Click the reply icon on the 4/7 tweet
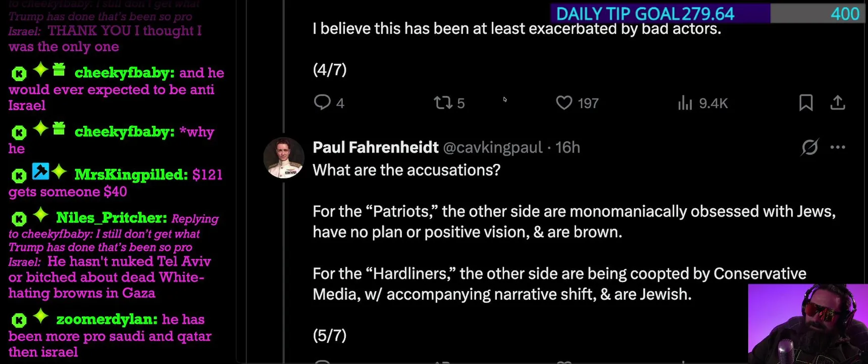 coord(322,103)
